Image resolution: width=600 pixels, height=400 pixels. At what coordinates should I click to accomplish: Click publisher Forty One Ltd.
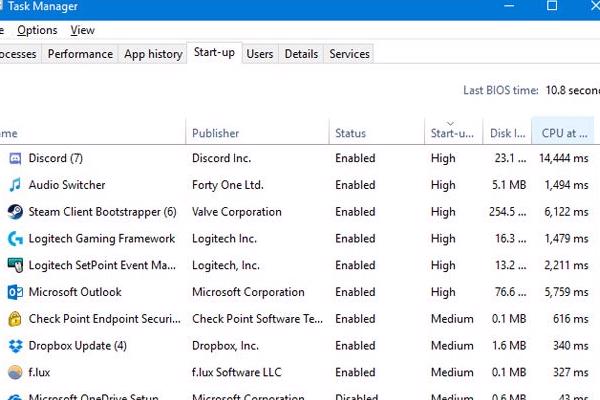[228, 185]
